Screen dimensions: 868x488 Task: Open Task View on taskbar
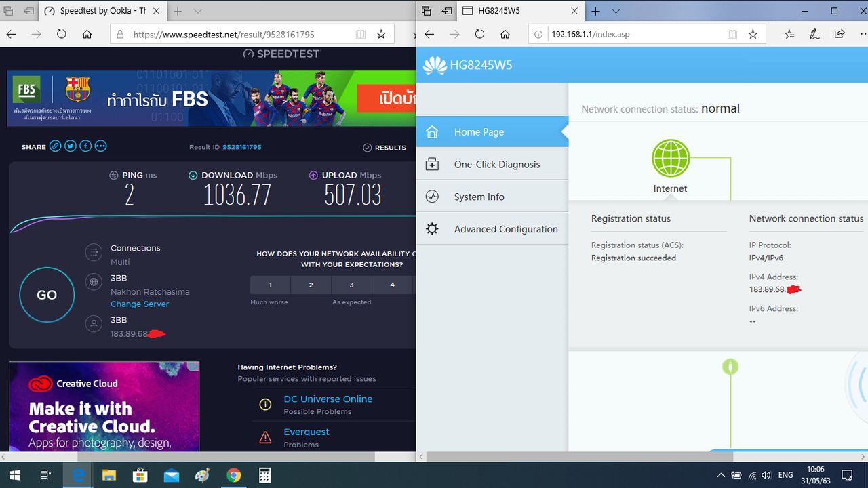tap(45, 475)
